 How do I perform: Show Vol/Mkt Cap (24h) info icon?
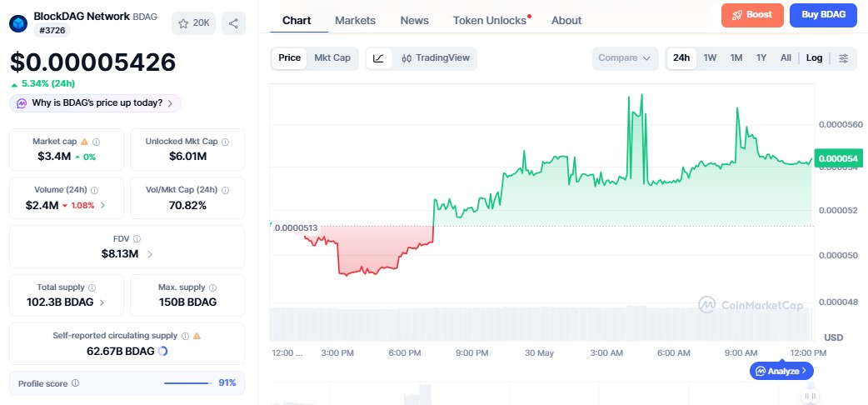(x=225, y=190)
